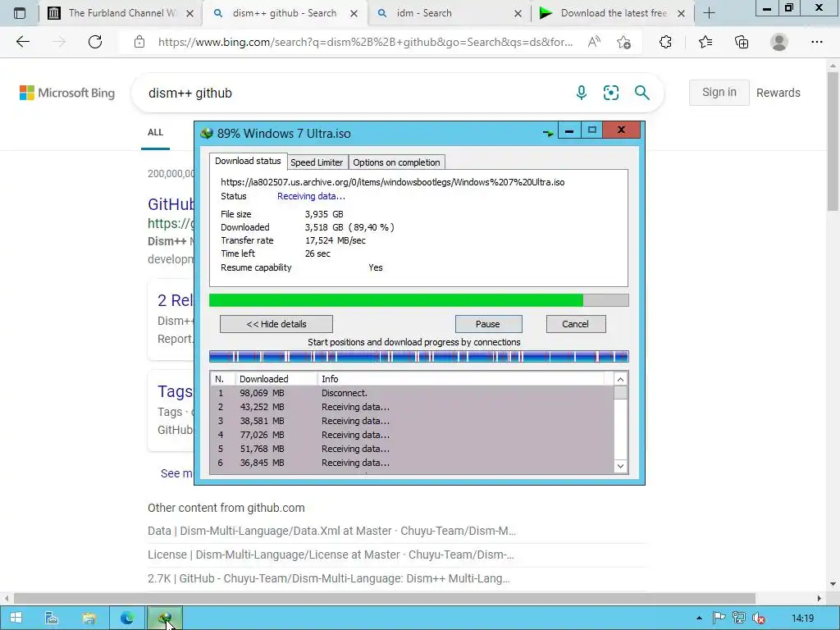840x630 pixels.
Task: Close the idm - Search tab
Action: pyautogui.click(x=518, y=13)
